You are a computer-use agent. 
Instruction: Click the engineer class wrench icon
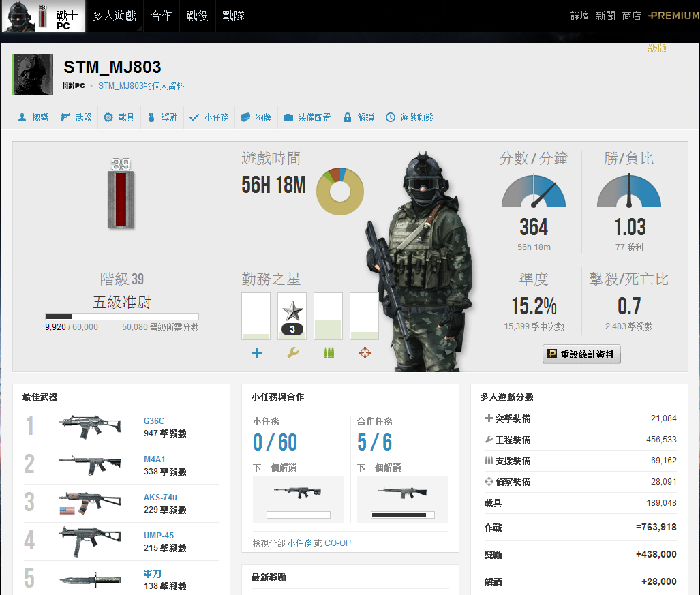pyautogui.click(x=292, y=353)
